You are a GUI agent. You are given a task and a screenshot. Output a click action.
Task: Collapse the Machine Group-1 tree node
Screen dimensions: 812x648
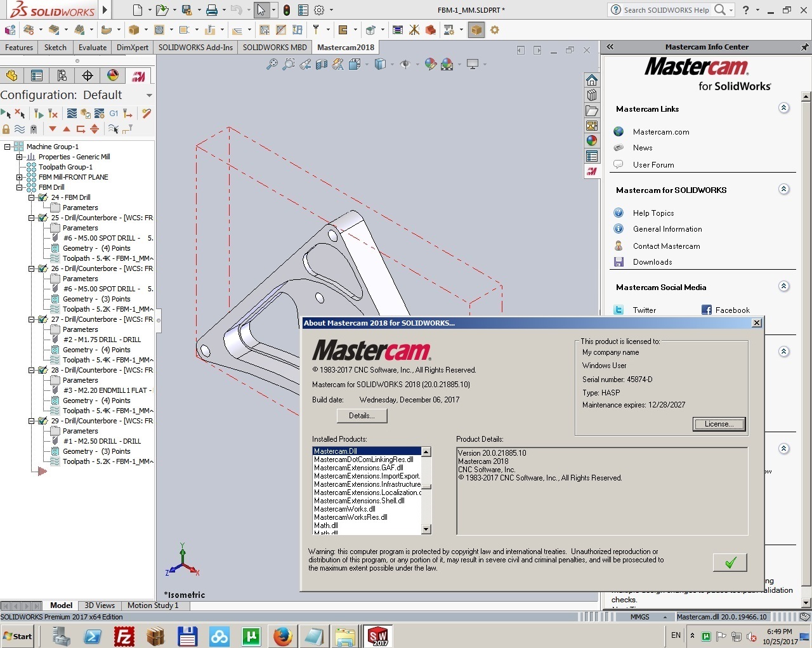coord(7,147)
